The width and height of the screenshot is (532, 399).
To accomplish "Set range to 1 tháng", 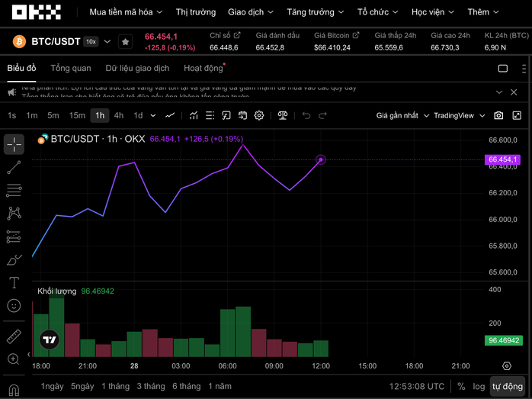I will tap(115, 386).
